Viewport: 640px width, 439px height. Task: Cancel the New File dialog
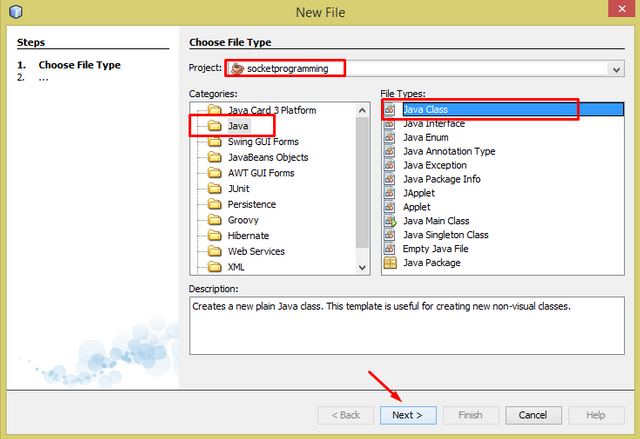[x=533, y=415]
